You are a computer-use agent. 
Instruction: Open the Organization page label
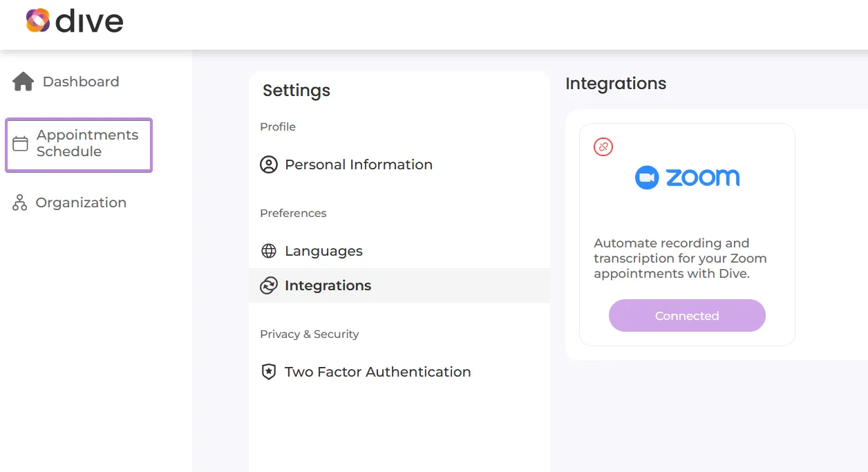tap(81, 202)
